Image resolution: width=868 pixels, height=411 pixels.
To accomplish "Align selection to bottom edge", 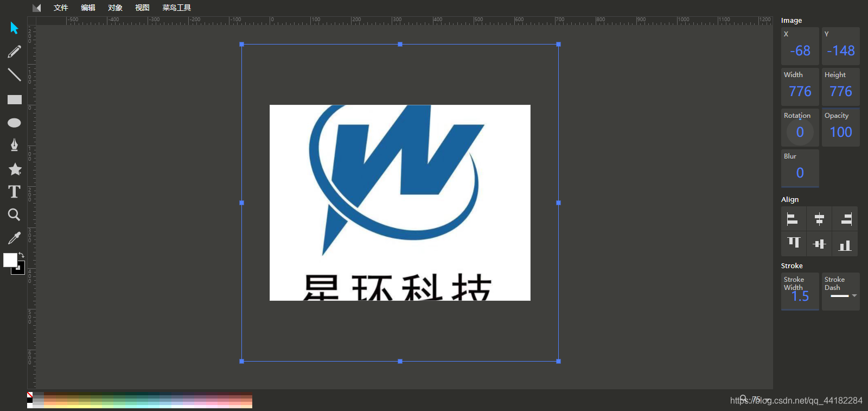I will point(845,244).
